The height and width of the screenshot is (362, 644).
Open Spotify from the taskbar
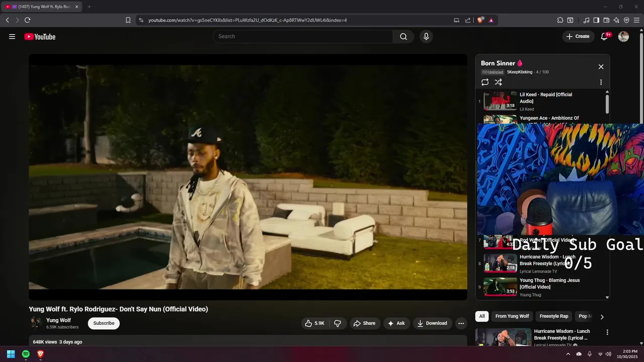[x=26, y=354]
